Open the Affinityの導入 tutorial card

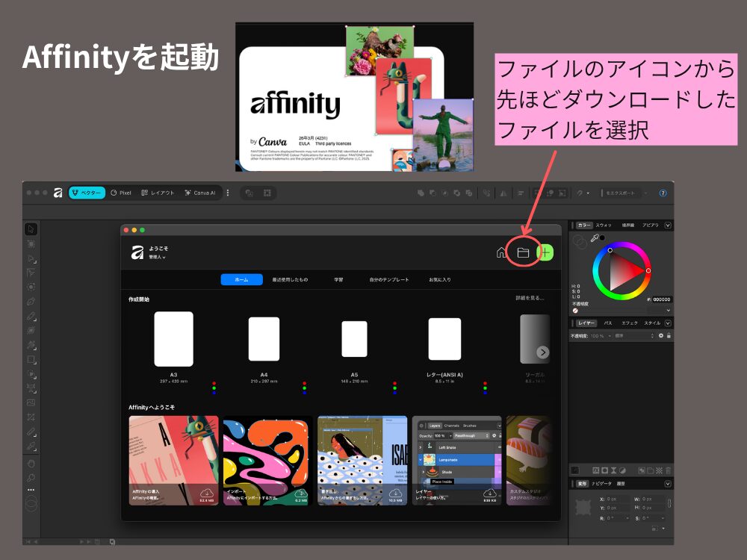[173, 461]
